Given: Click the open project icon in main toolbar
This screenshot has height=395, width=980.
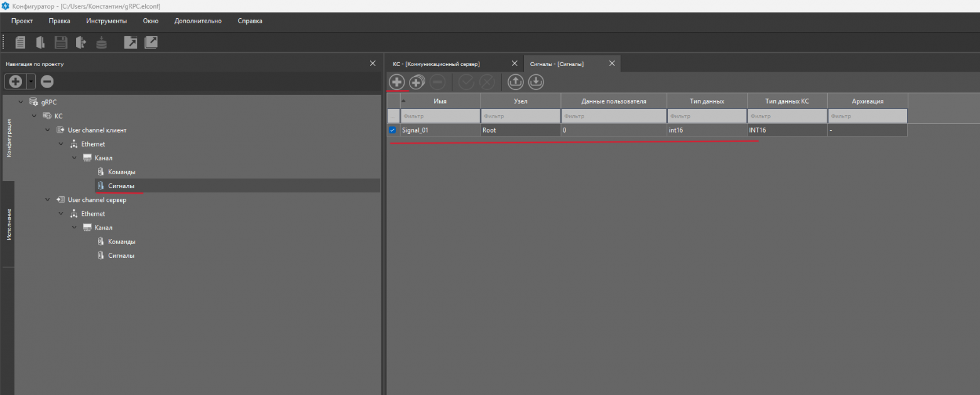Looking at the screenshot, I should click(x=41, y=42).
